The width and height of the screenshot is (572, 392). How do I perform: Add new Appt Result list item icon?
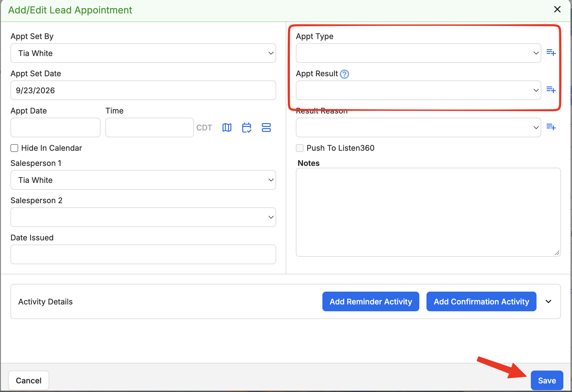[551, 90]
